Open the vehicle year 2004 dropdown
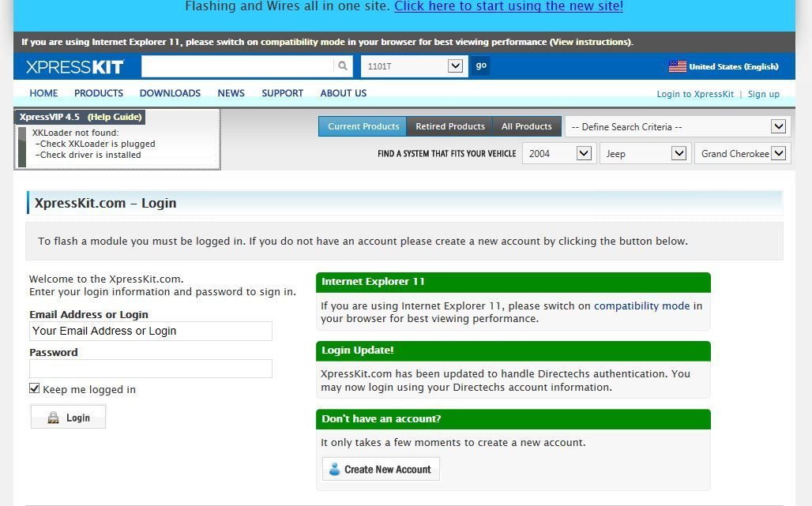Viewport: 812px width, 506px height. 558,153
